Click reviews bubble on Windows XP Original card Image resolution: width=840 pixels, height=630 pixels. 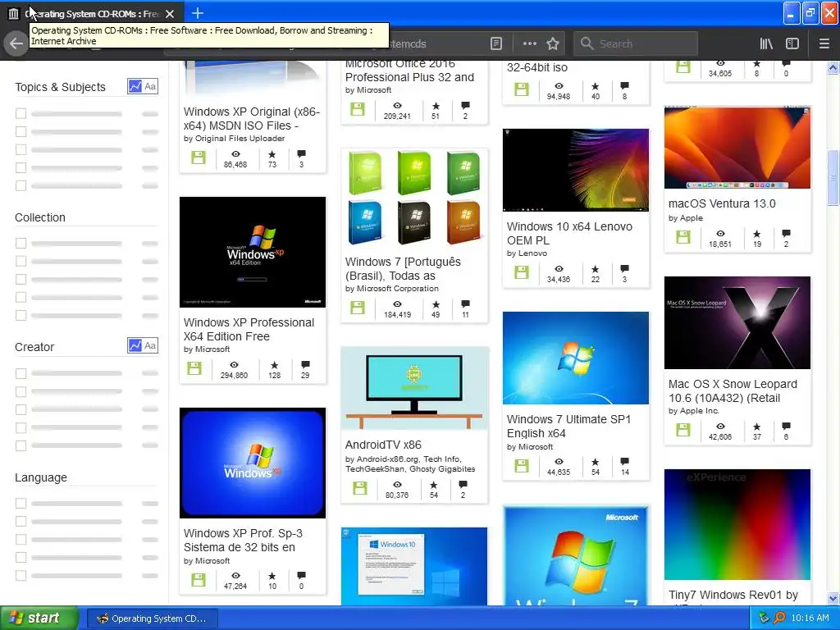[301, 154]
